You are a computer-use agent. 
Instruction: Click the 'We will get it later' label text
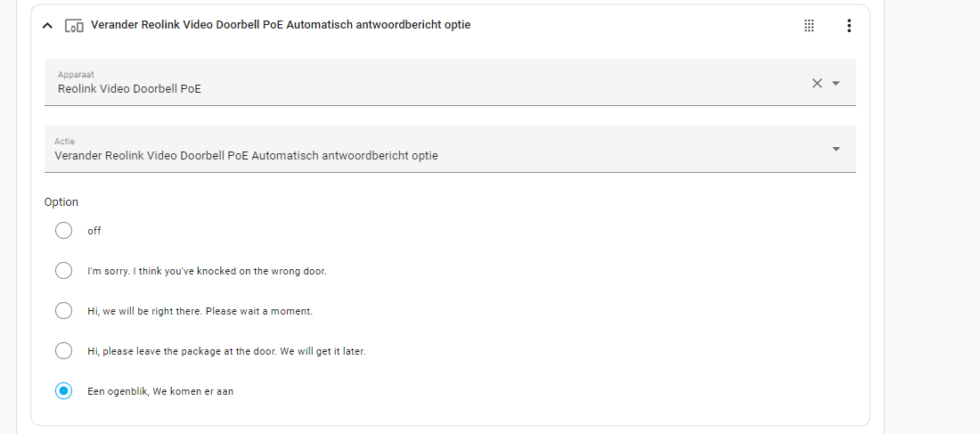click(323, 351)
